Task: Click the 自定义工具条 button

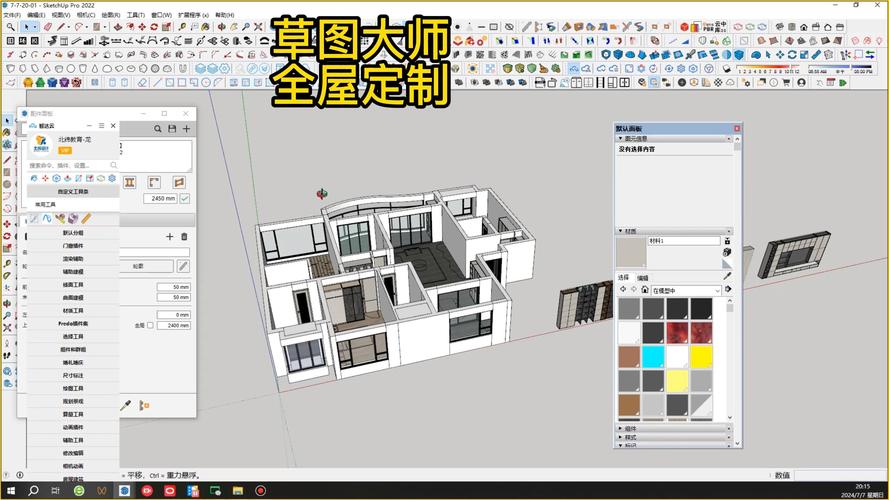Action: tap(73, 192)
